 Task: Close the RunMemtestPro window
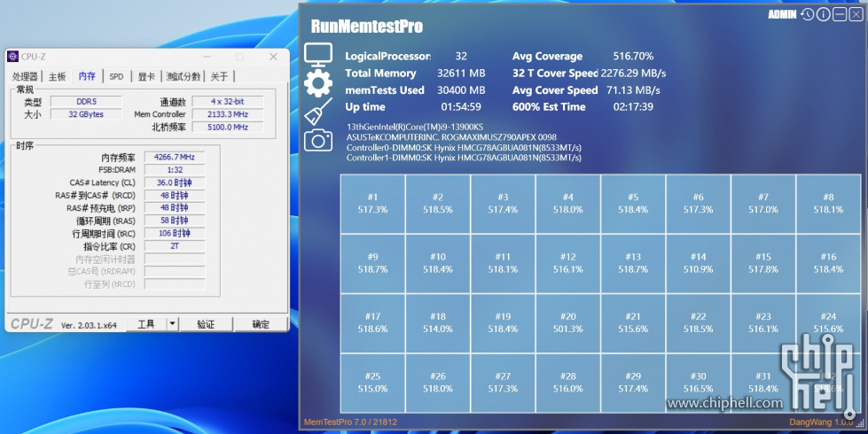[856, 14]
